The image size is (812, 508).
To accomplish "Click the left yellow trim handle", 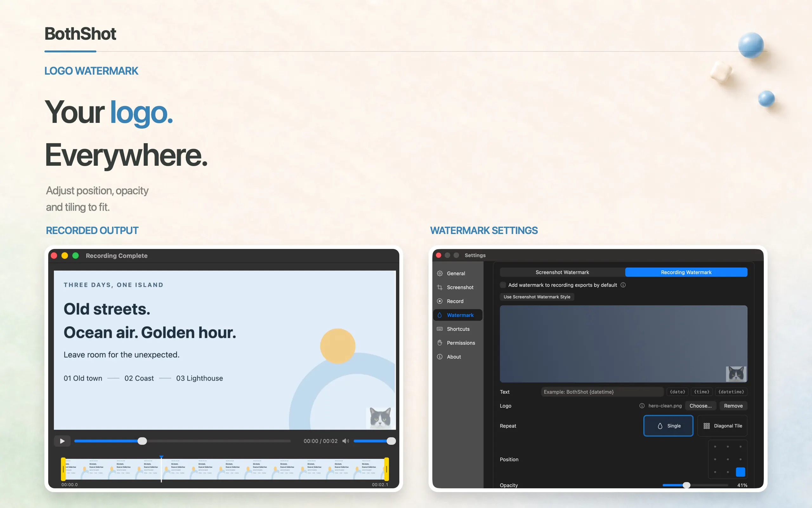I will click(x=63, y=469).
